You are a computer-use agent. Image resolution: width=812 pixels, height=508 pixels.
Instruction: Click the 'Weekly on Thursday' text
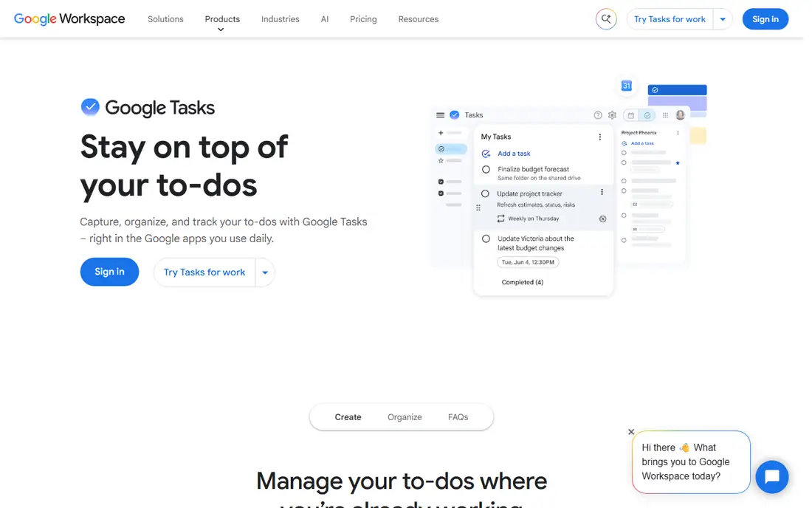534,219
